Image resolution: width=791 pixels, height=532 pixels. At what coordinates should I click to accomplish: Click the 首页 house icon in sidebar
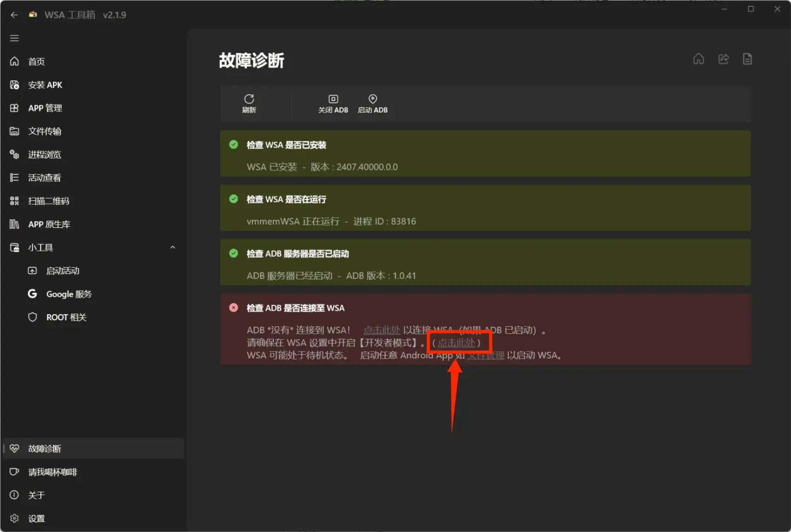14,61
